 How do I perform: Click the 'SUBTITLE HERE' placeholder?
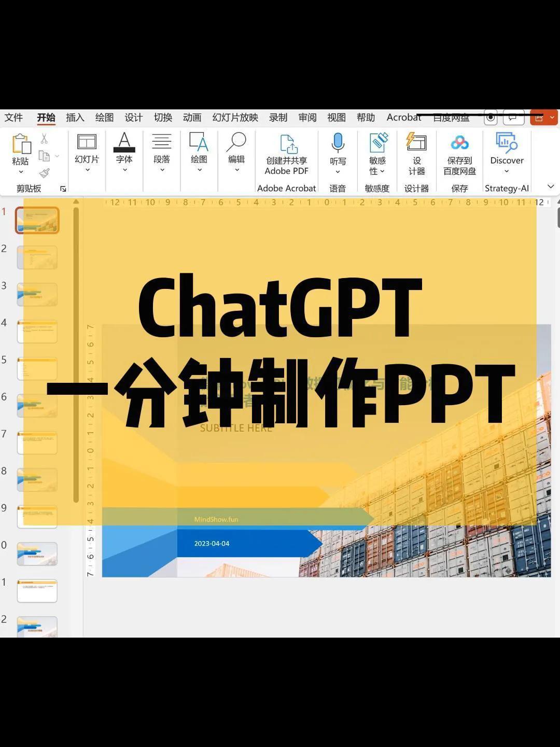tap(236, 428)
